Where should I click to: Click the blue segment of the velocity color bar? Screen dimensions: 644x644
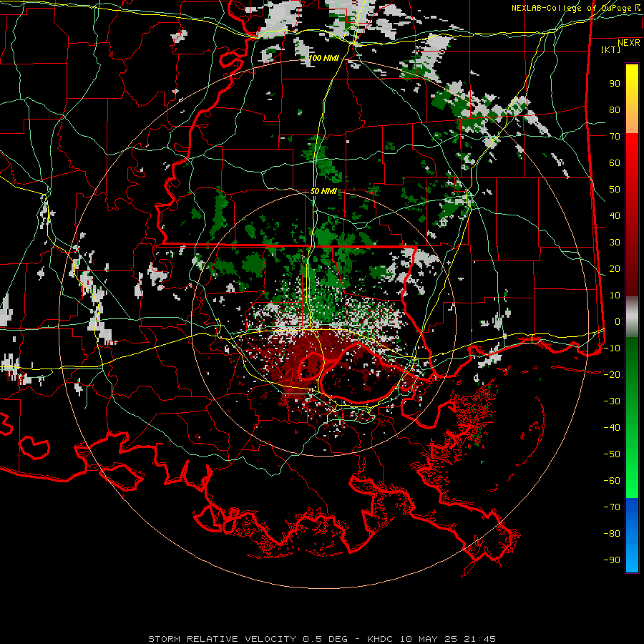(x=632, y=535)
